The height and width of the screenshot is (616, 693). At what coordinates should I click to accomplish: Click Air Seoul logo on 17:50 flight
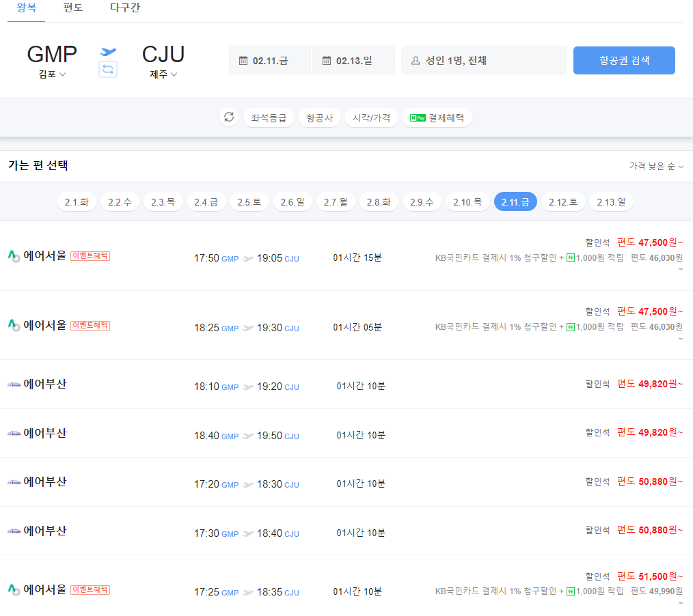(x=14, y=256)
